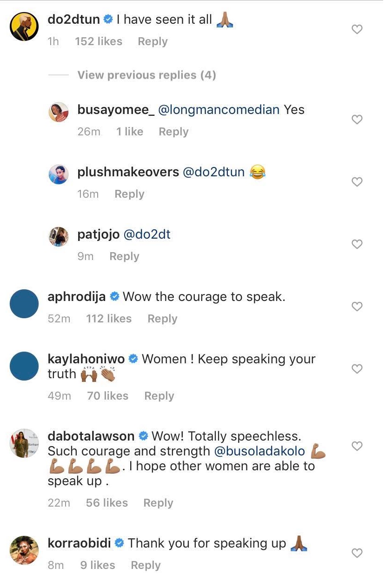The height and width of the screenshot is (588, 385).
Task: Like busayomee_'s reply with the heart icon
Action: 357,120
